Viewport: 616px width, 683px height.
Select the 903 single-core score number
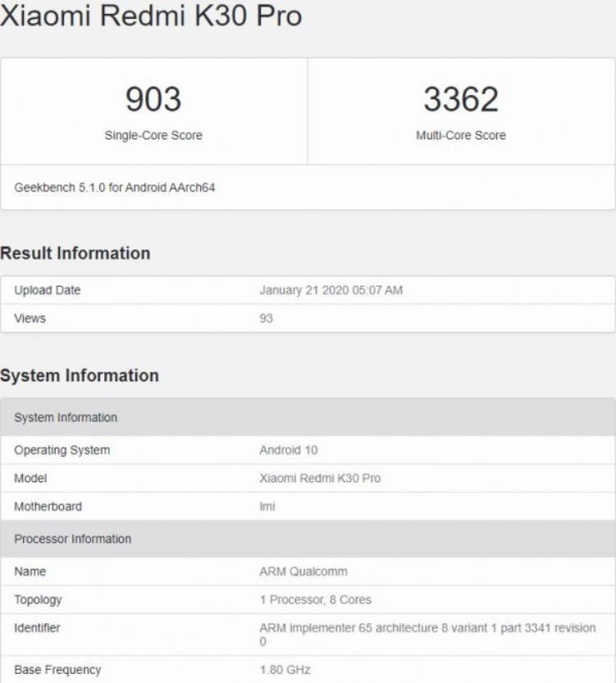click(x=153, y=99)
